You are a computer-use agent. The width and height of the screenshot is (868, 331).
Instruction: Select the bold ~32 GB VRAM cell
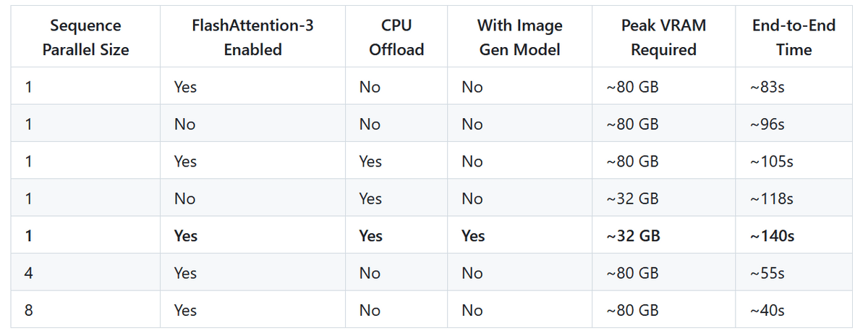coord(634,236)
